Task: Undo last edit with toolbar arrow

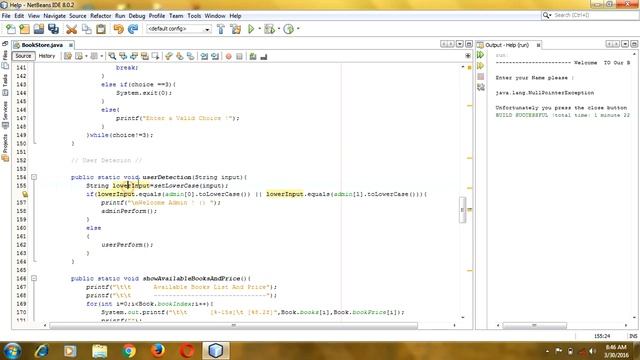Action: pyautogui.click(x=118, y=29)
